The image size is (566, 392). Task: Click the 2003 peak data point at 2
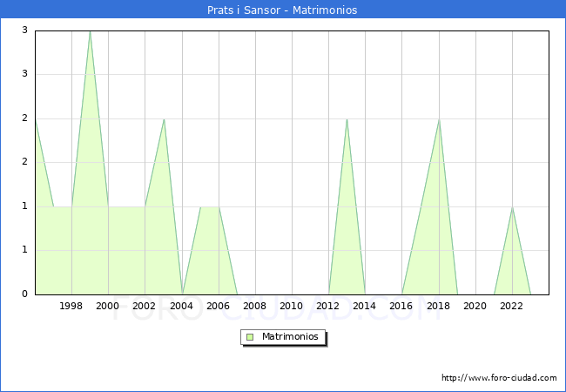tap(165, 119)
